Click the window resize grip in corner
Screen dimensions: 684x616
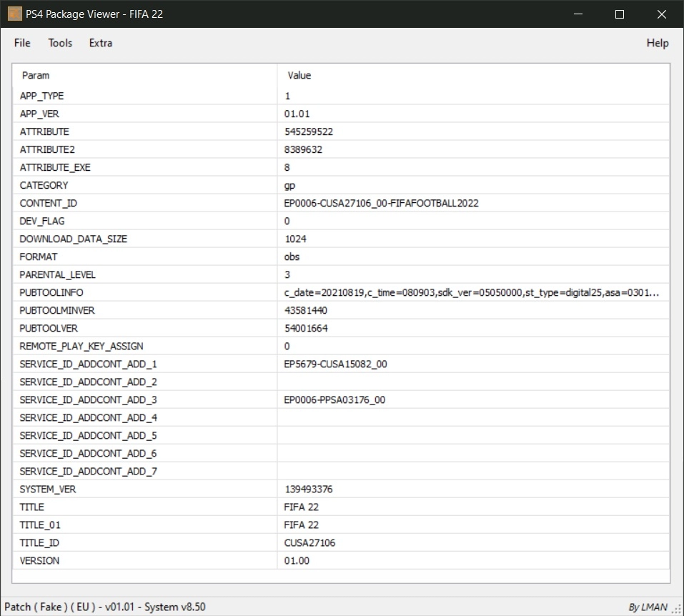click(677, 609)
